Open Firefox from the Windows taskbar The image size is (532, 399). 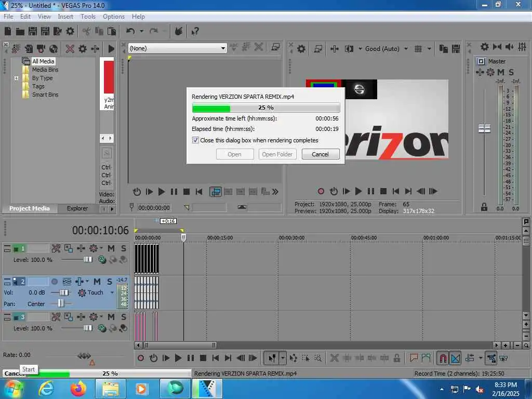click(x=78, y=389)
